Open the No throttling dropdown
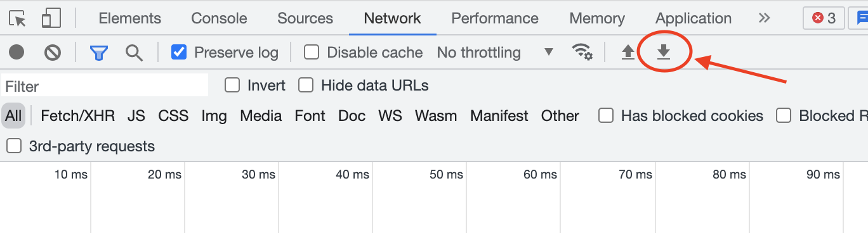Viewport: 868px width, 233px height. [495, 52]
